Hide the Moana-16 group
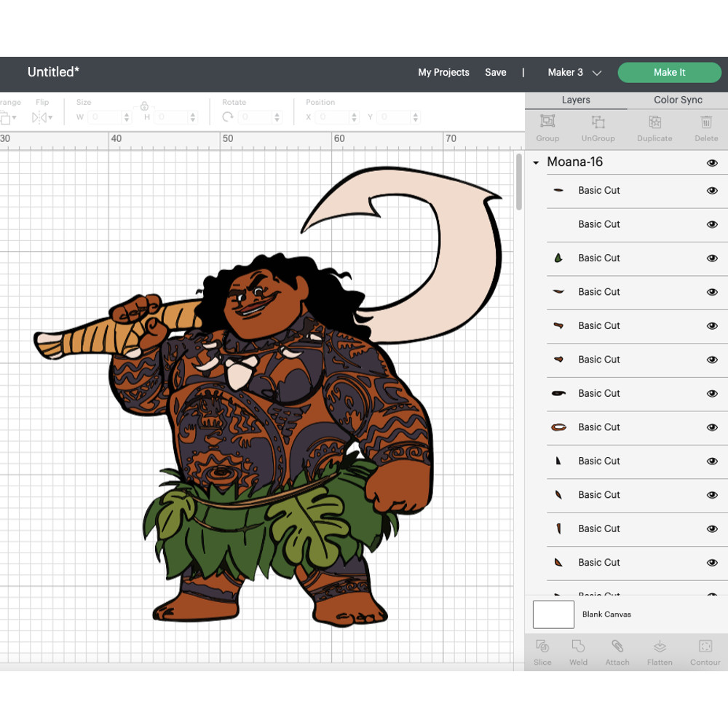The height and width of the screenshot is (728, 728). [x=712, y=162]
